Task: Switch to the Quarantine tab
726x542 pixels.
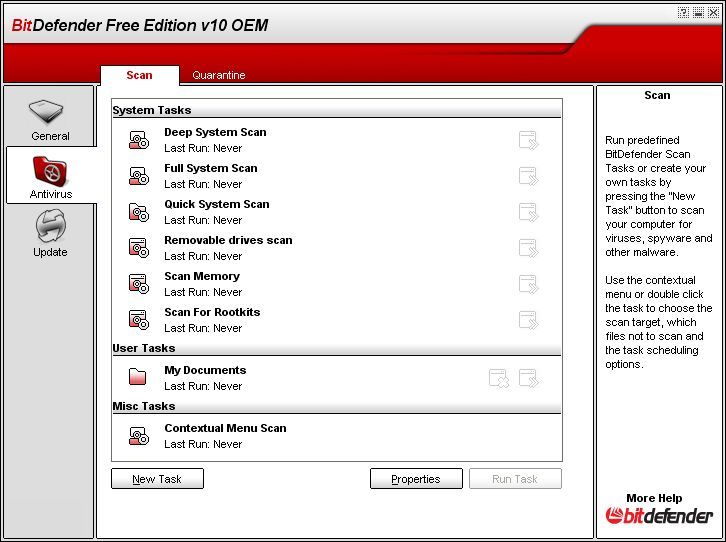Action: click(x=218, y=75)
